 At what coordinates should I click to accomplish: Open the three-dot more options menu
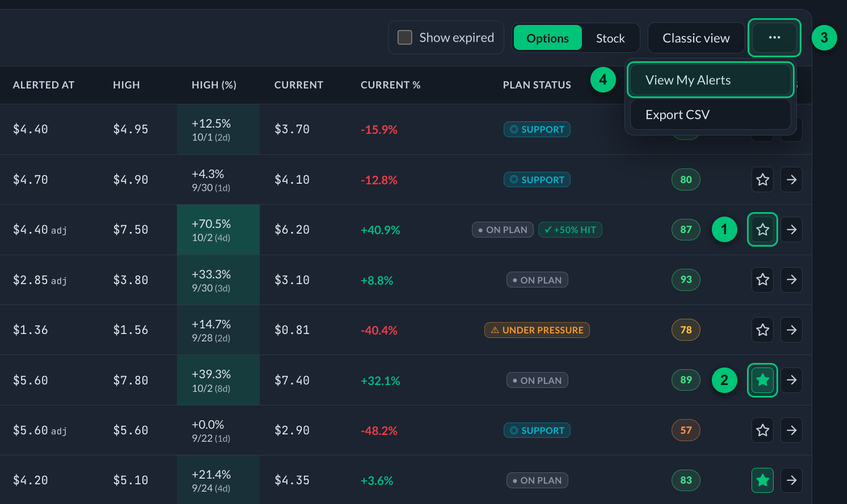774,38
